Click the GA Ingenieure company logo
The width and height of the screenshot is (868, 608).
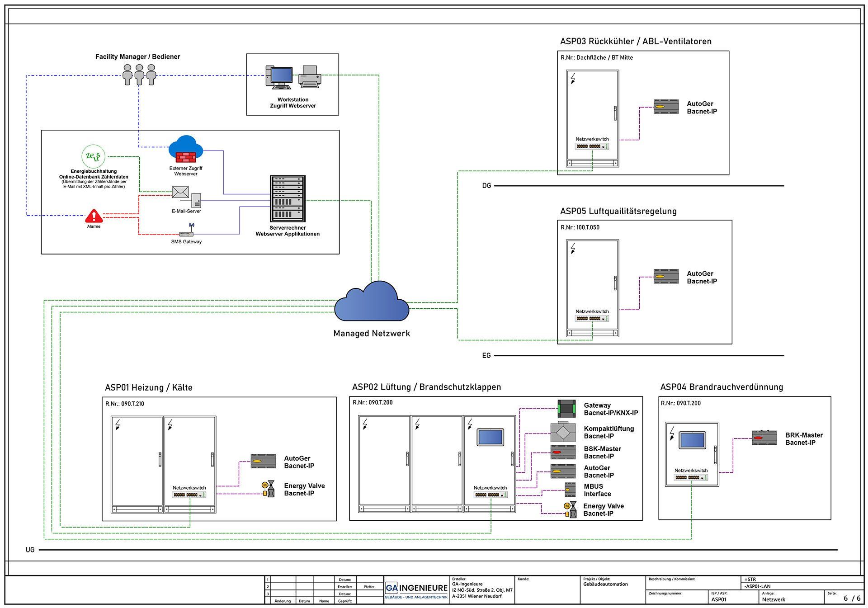click(416, 590)
